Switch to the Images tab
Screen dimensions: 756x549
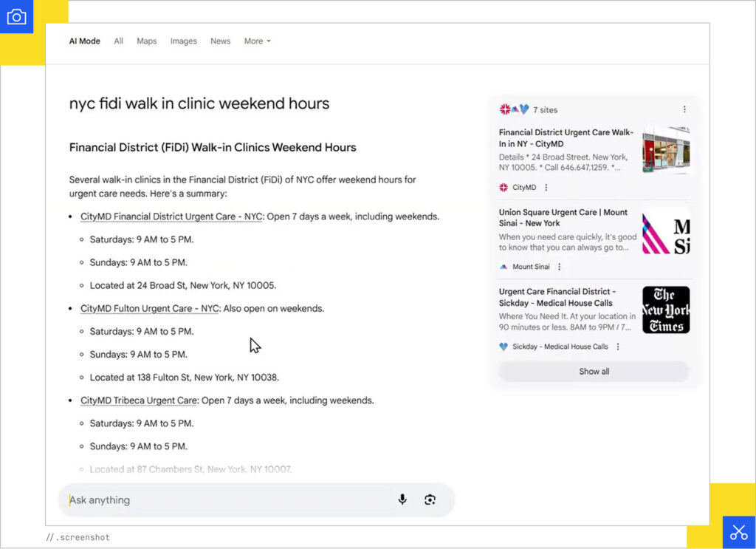[x=183, y=41]
